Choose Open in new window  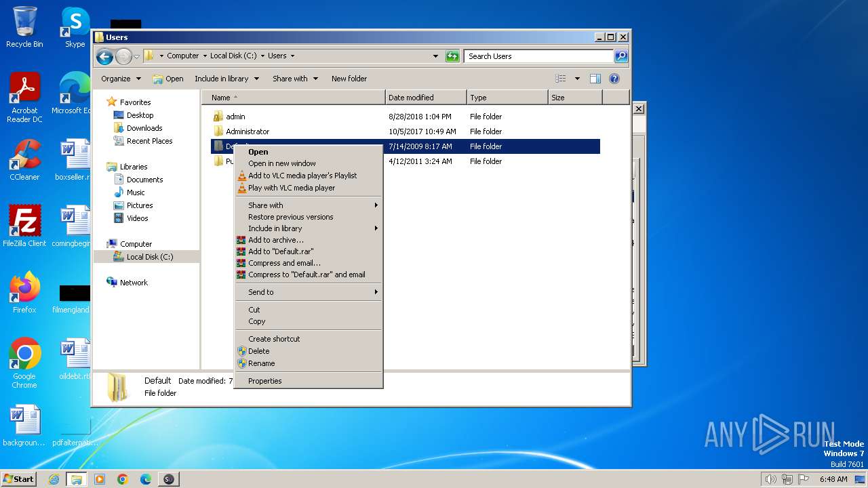[309, 163]
